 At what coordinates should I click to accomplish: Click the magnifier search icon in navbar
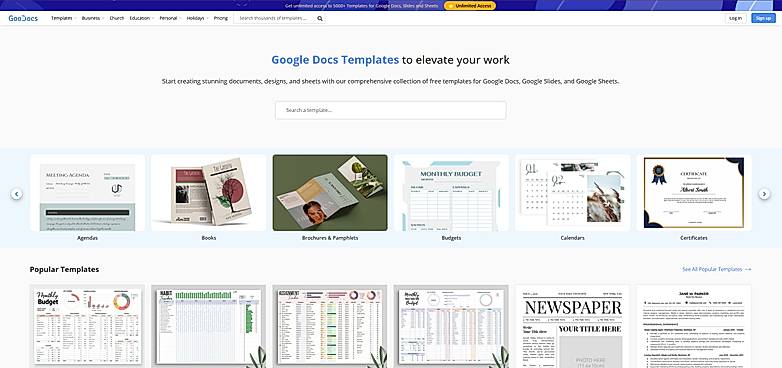[320, 18]
